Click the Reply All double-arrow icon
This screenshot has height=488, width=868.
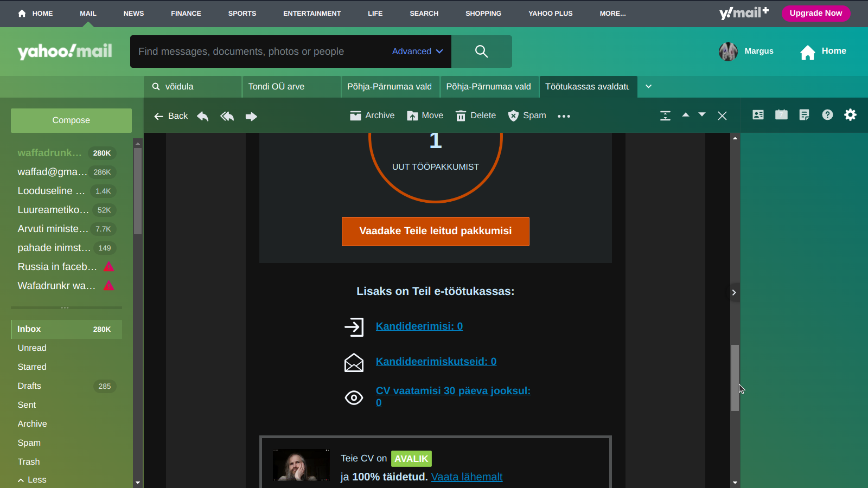pyautogui.click(x=227, y=116)
